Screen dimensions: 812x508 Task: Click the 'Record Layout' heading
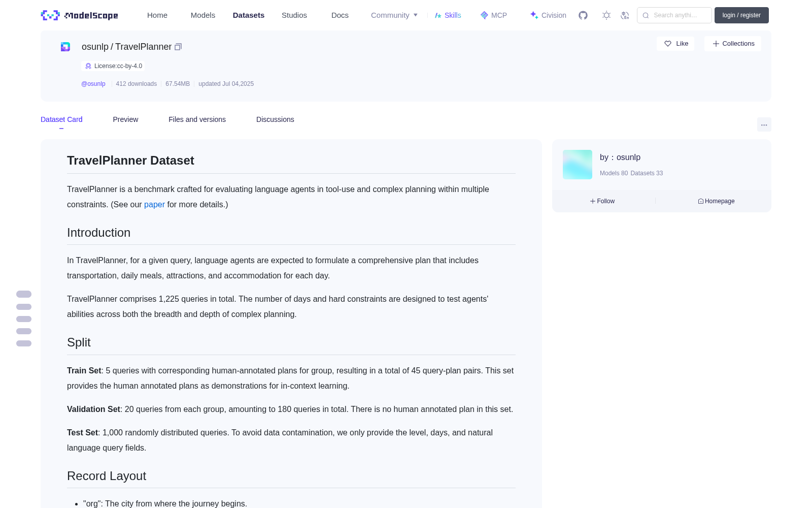[107, 476]
